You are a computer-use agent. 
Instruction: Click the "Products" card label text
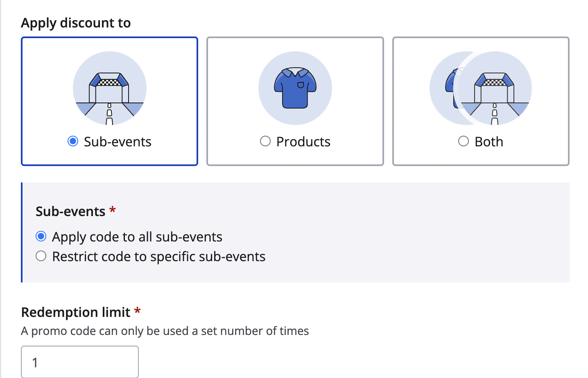(303, 142)
